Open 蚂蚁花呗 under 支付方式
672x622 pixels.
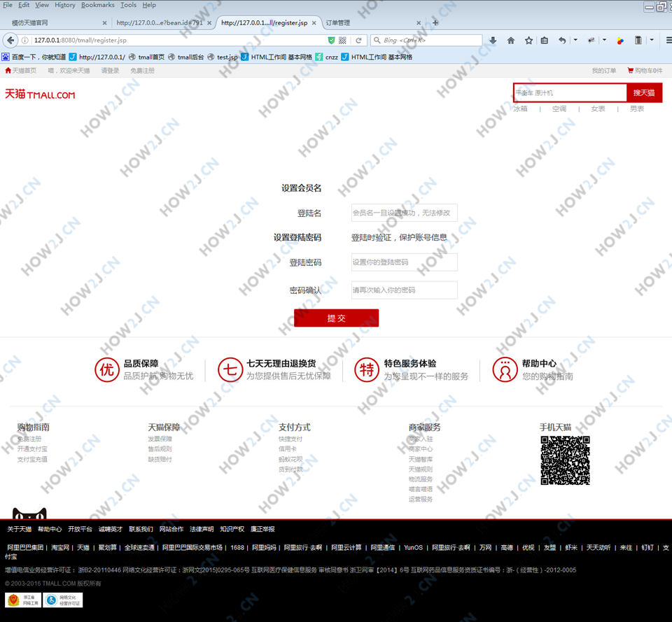[x=290, y=459]
